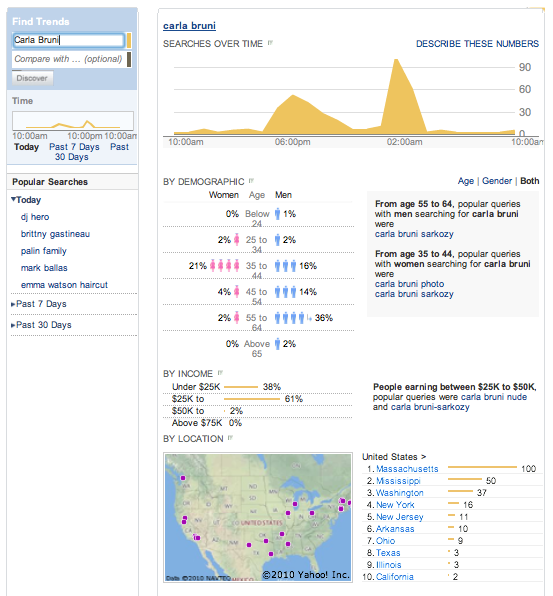553x596 pixels.
Task: Click the time mini sparkline chart
Action: coord(73,121)
